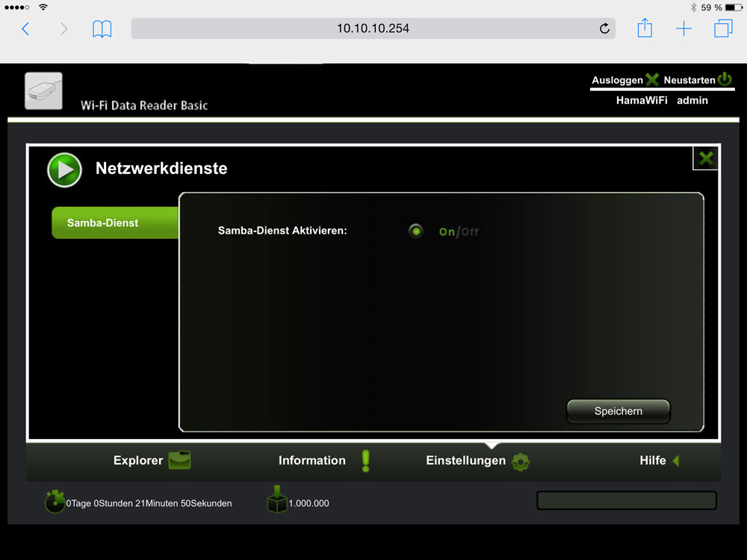Click the green power restart icon
This screenshot has height=560, width=747.
click(725, 79)
